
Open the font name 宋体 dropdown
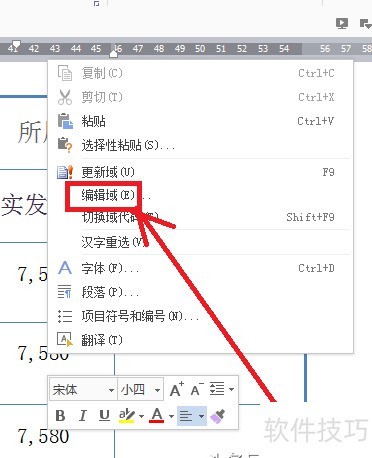[111, 390]
